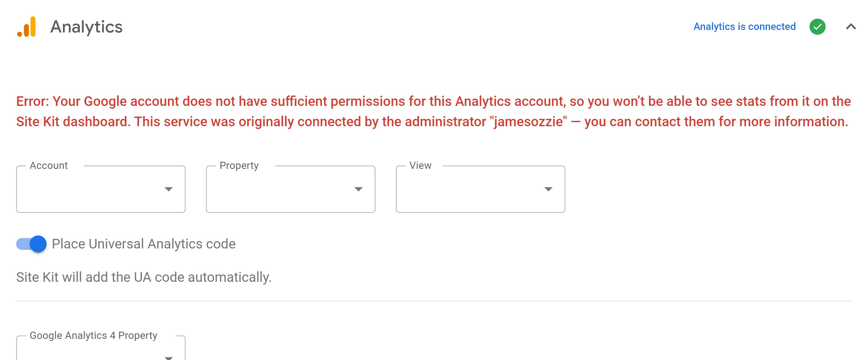868x360 pixels.
Task: Click the Analytics heading title
Action: click(86, 27)
